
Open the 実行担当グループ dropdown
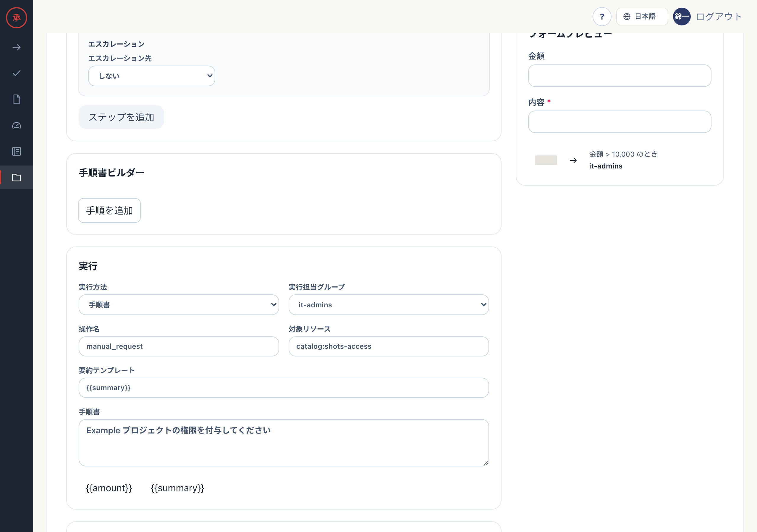(x=389, y=304)
